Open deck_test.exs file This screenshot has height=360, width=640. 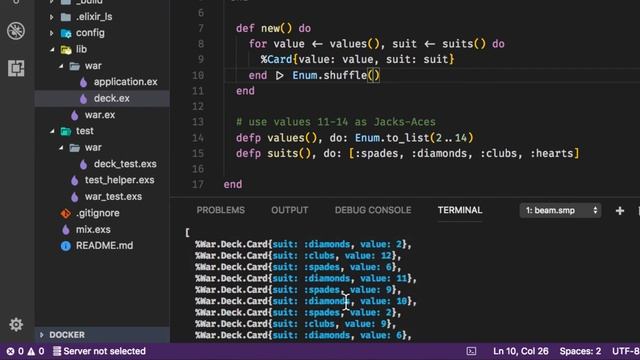tap(125, 164)
